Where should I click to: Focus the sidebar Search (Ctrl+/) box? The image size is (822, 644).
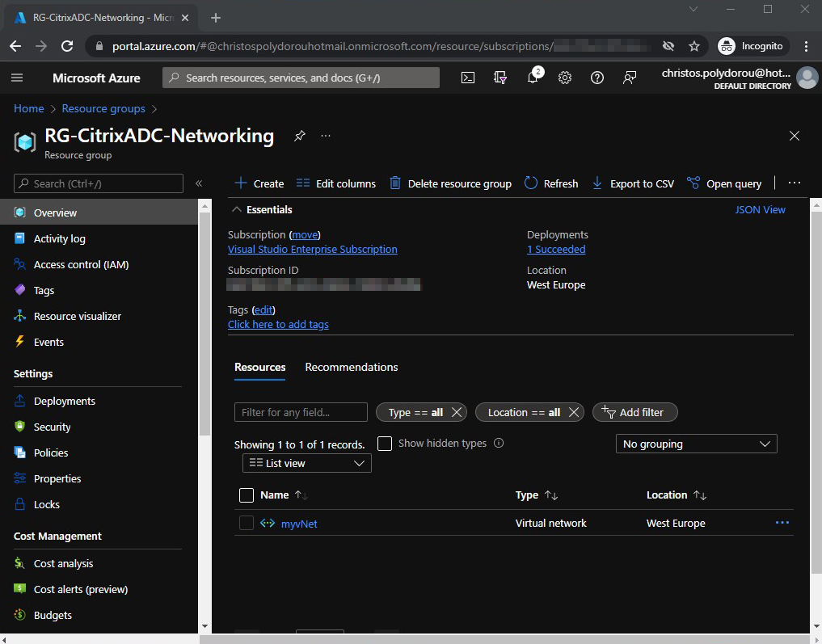99,183
